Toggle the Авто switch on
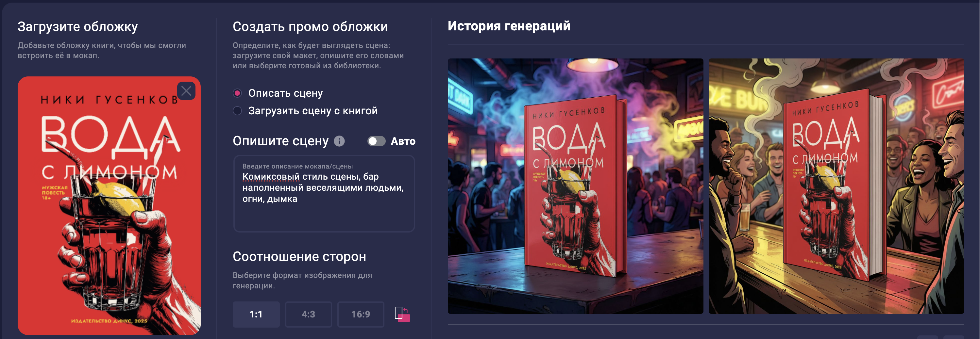This screenshot has width=980, height=339. tap(376, 141)
